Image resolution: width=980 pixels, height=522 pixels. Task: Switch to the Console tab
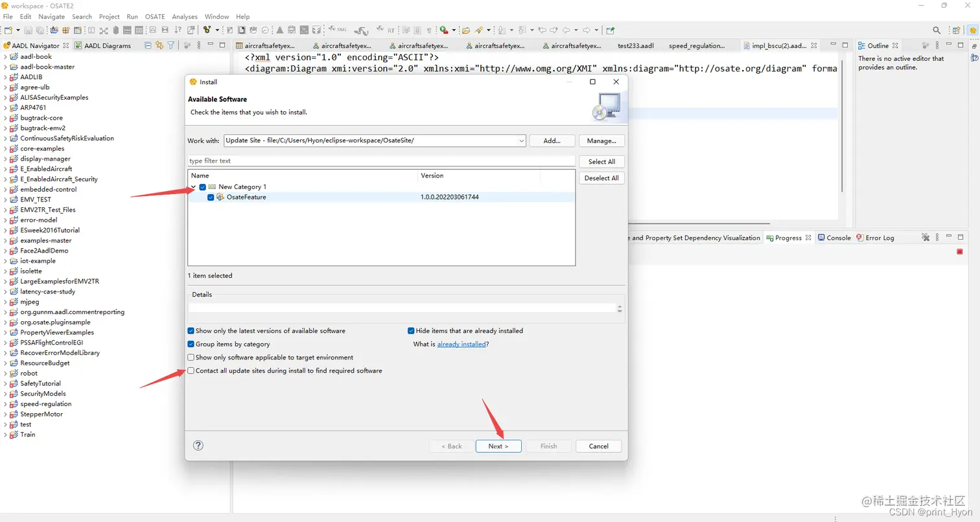tap(834, 238)
